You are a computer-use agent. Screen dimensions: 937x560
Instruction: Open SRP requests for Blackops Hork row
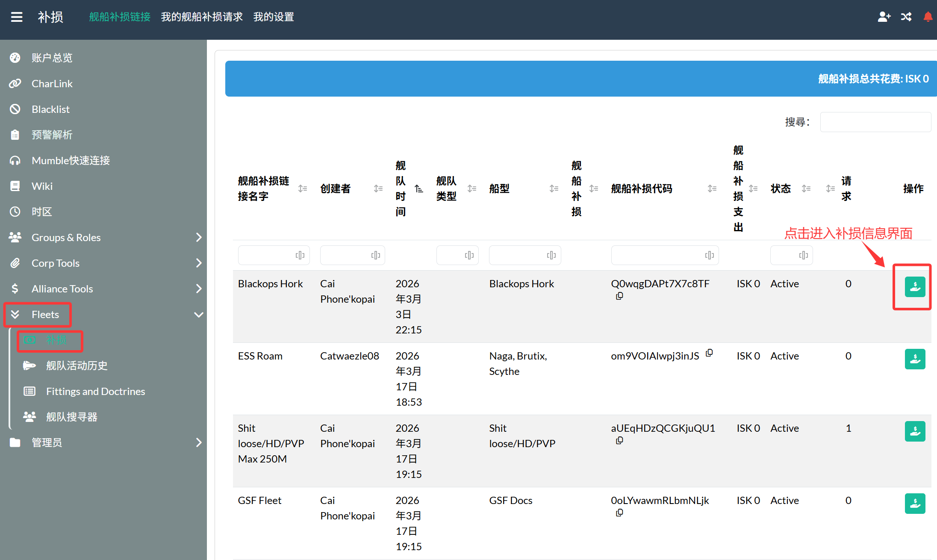pos(915,287)
